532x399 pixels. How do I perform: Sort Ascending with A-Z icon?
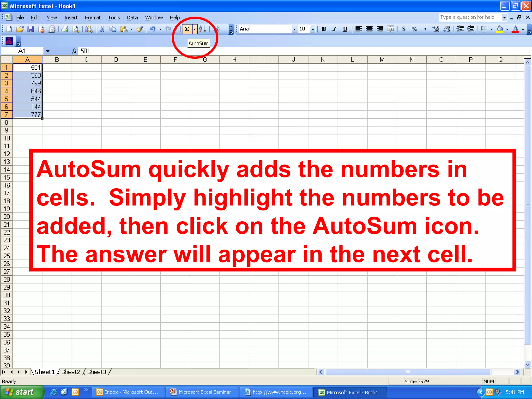(203, 29)
